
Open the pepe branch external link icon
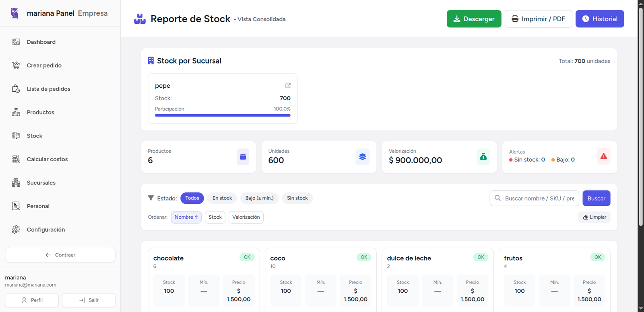click(288, 86)
